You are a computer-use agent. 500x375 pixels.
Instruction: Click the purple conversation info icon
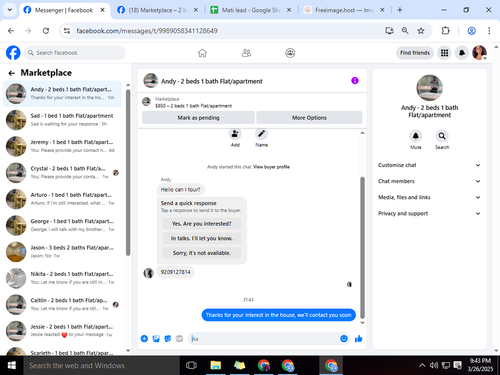pyautogui.click(x=355, y=81)
